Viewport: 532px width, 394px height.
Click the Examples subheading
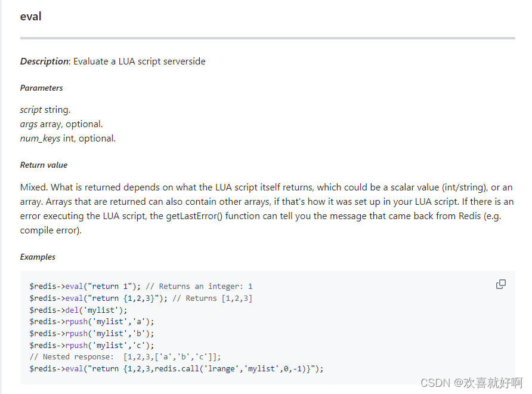click(x=38, y=257)
